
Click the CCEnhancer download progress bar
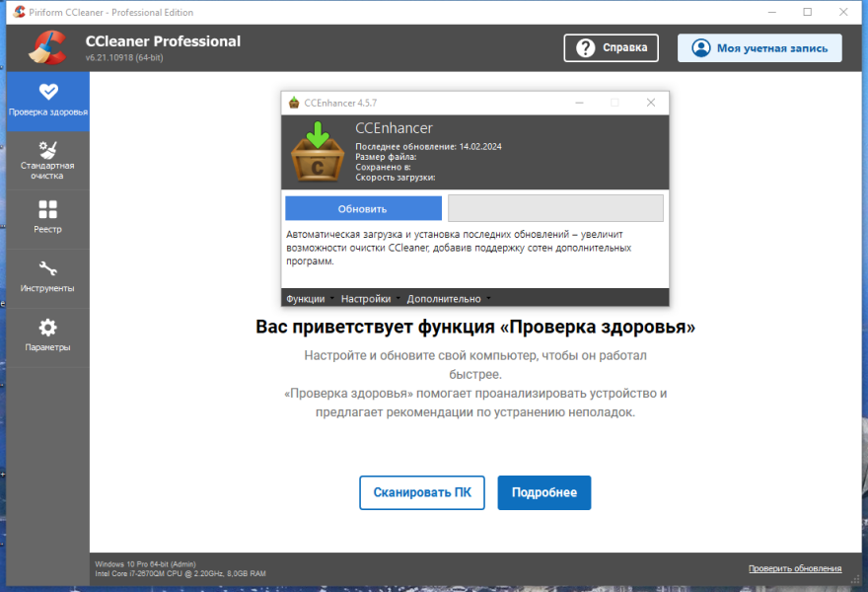(555, 208)
